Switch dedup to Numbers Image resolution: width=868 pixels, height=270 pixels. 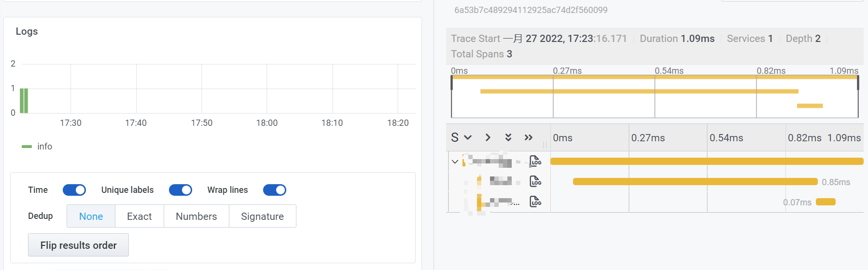tap(196, 216)
